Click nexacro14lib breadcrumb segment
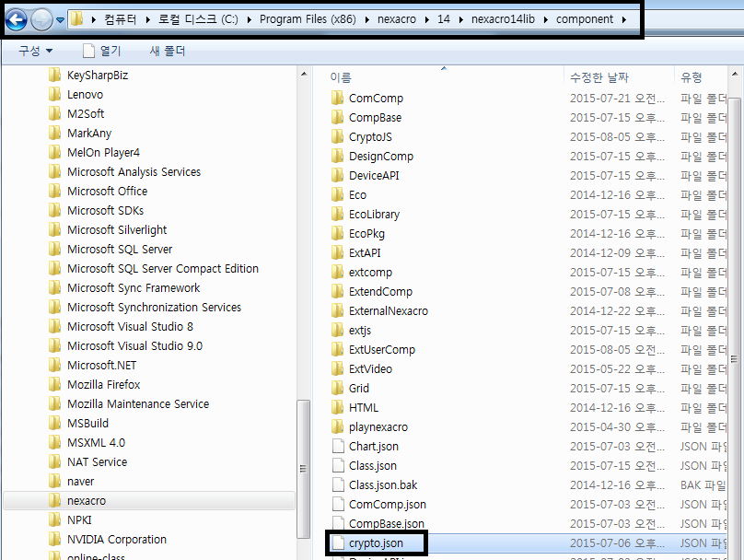Viewport: 744px width, 560px height. pyautogui.click(x=503, y=19)
